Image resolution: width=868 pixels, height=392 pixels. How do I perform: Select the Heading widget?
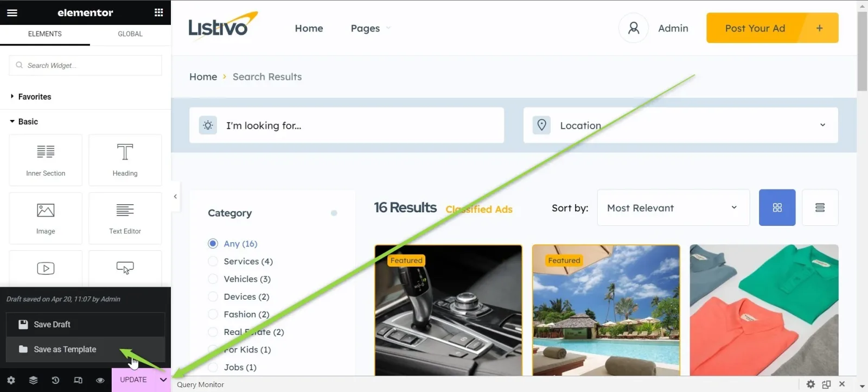[125, 160]
